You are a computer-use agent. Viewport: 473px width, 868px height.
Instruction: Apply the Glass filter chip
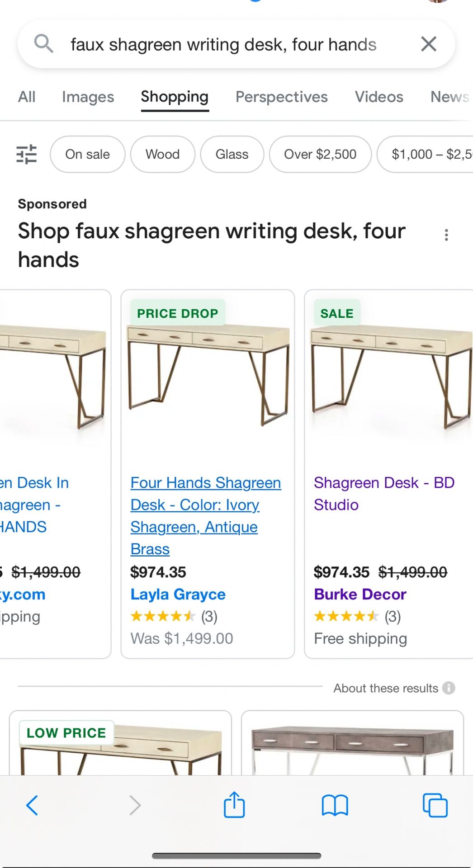(232, 154)
